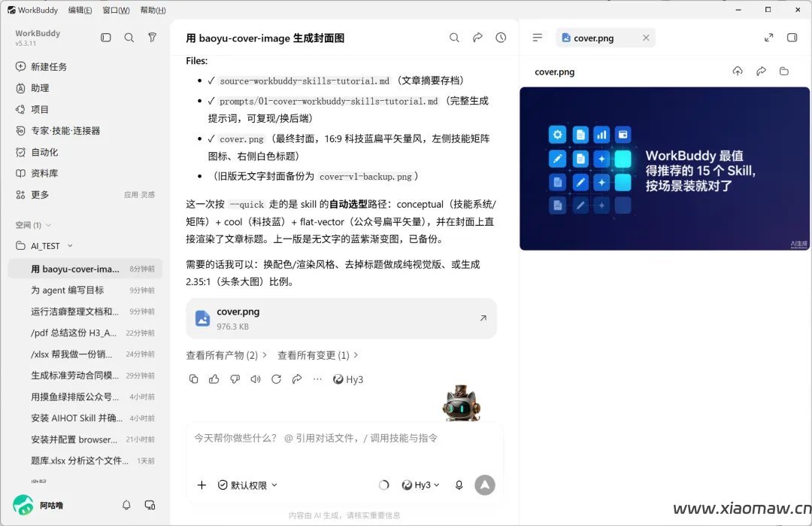
Task: Open the 窗口(W) menu
Action: pos(116,10)
